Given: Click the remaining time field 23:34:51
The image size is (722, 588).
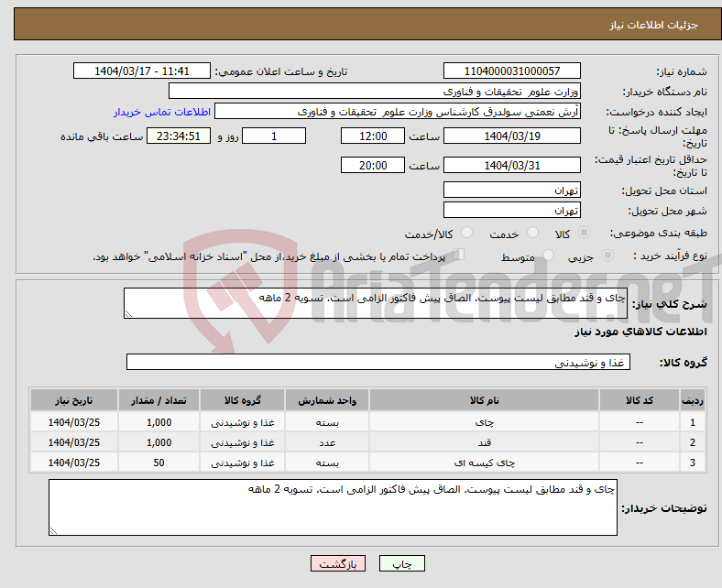Looking at the screenshot, I should click(x=179, y=136).
